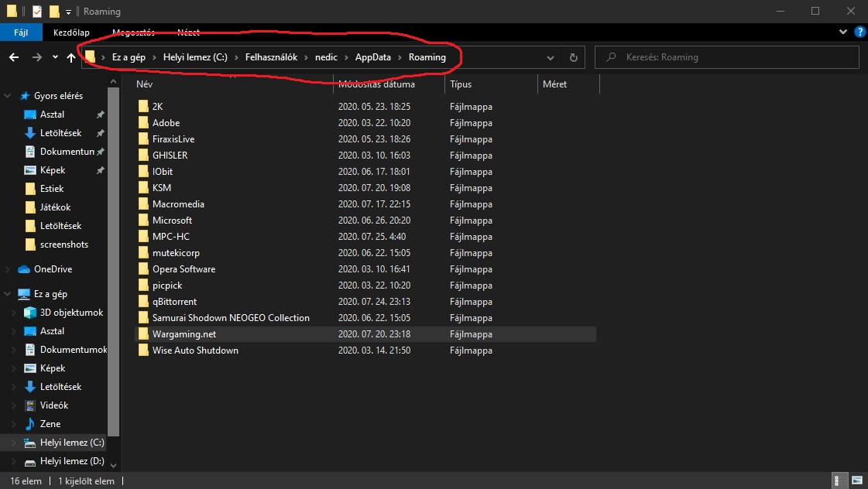Select the KSM folder icon
The height and width of the screenshot is (489, 868).
(x=143, y=187)
